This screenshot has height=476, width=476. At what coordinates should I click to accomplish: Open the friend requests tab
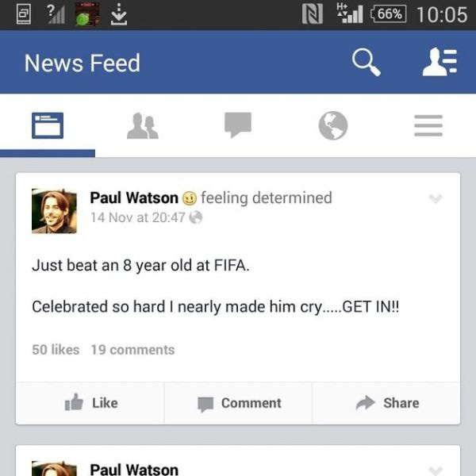(142, 125)
